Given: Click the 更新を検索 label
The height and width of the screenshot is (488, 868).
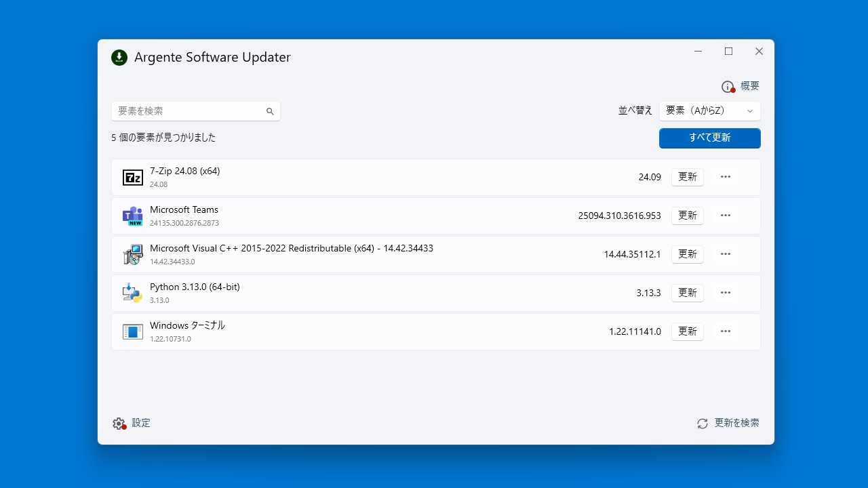Looking at the screenshot, I should [x=737, y=423].
